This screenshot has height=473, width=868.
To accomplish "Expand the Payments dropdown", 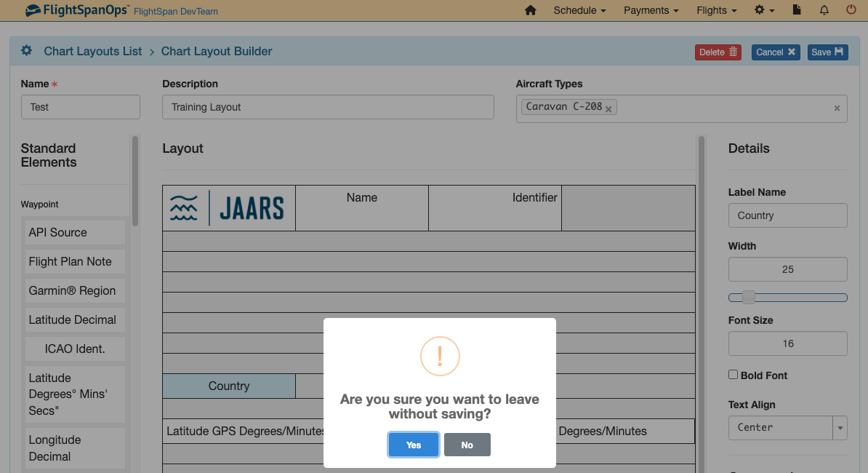I will coord(651,10).
